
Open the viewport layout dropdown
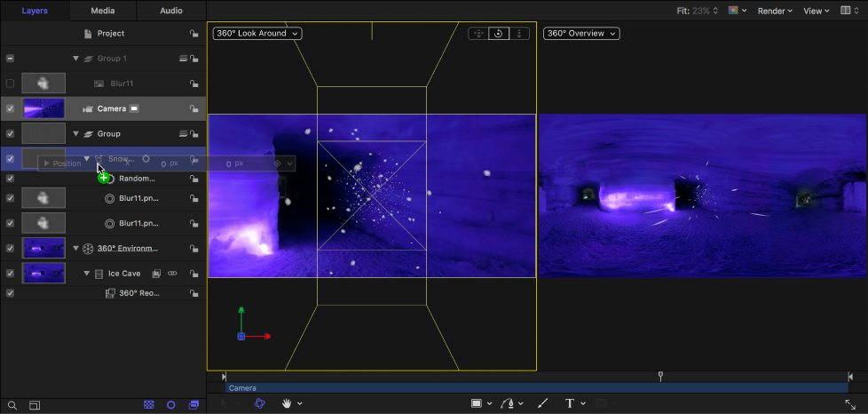[850, 11]
